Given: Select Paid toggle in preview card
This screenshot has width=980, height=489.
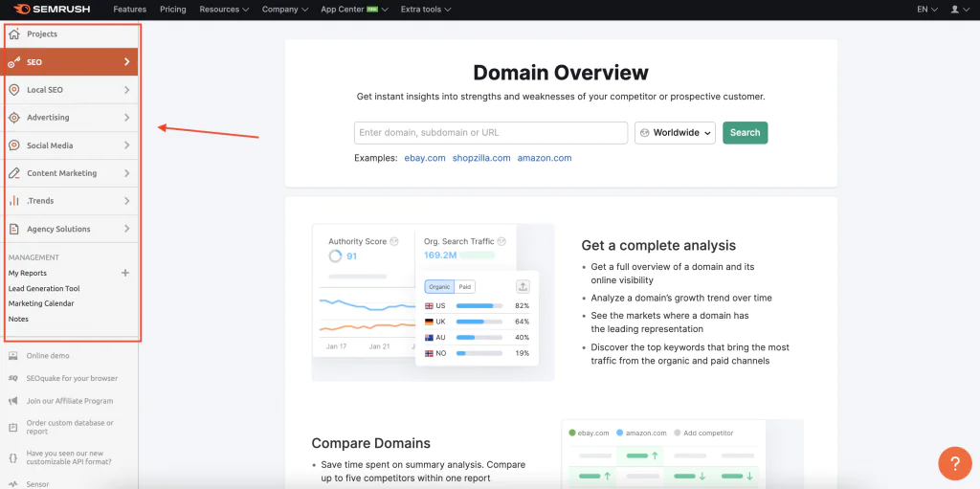Looking at the screenshot, I should coord(465,286).
